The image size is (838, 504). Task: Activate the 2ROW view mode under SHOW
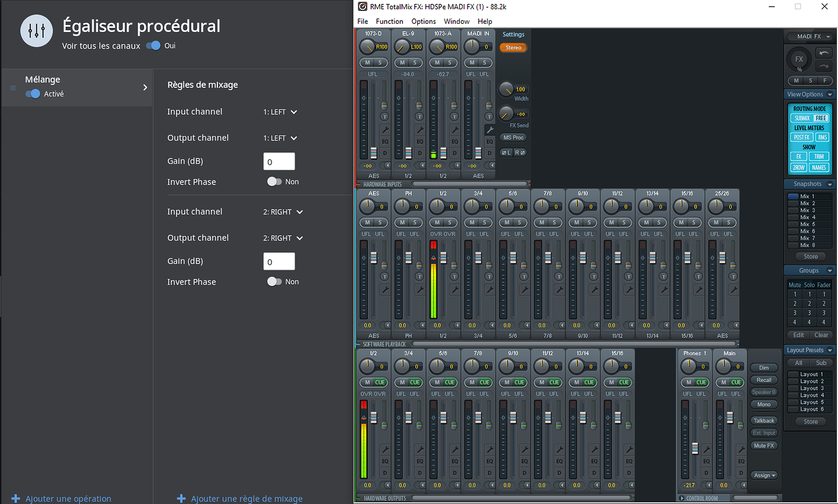pyautogui.click(x=798, y=167)
